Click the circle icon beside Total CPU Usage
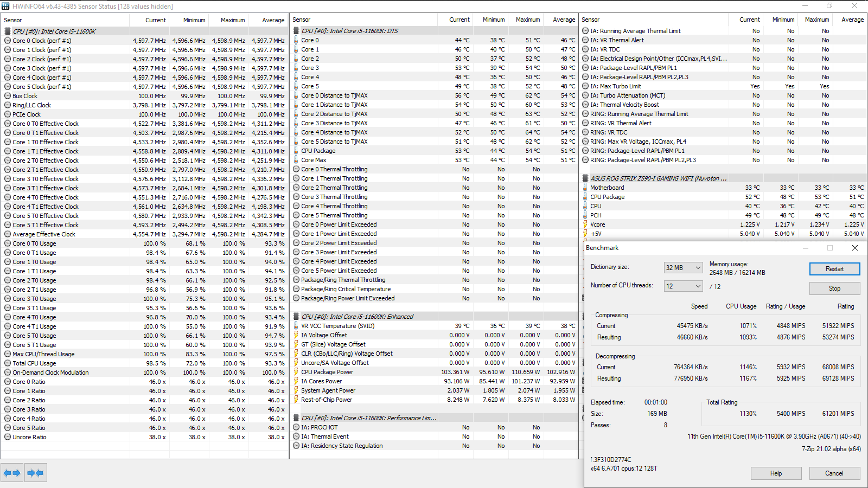The width and height of the screenshot is (868, 488). 8,363
